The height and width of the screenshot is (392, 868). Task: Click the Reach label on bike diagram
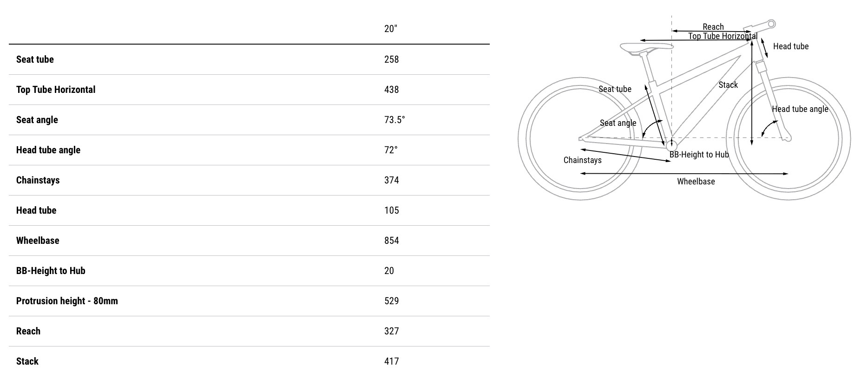click(x=713, y=27)
